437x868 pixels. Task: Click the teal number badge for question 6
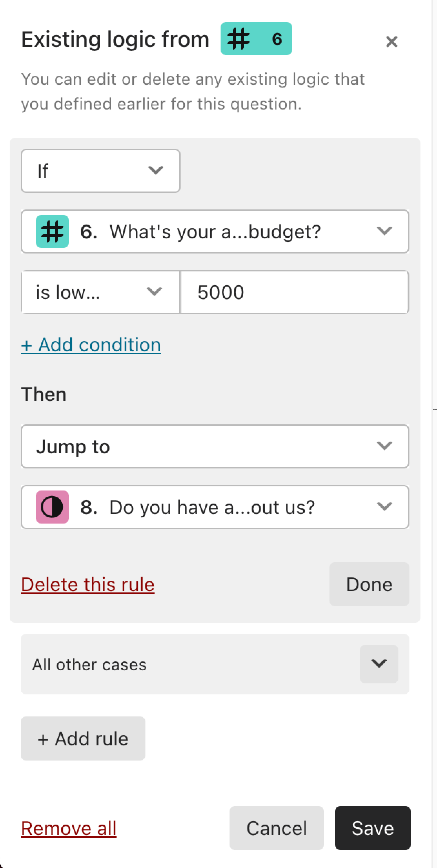coord(256,39)
